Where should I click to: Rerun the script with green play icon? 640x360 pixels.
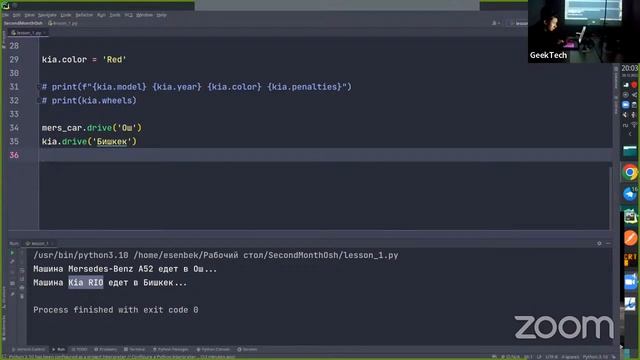pos(12,253)
